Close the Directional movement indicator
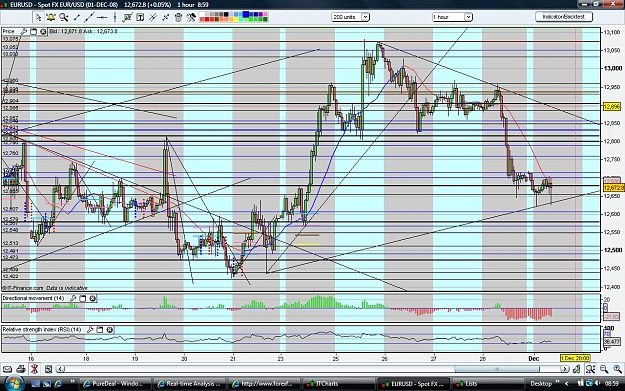 pyautogui.click(x=92, y=298)
